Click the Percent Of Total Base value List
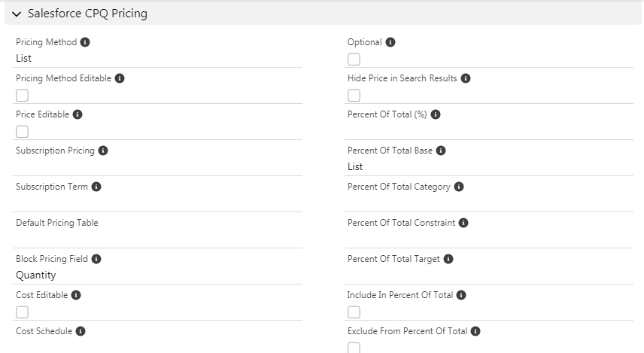 (355, 166)
